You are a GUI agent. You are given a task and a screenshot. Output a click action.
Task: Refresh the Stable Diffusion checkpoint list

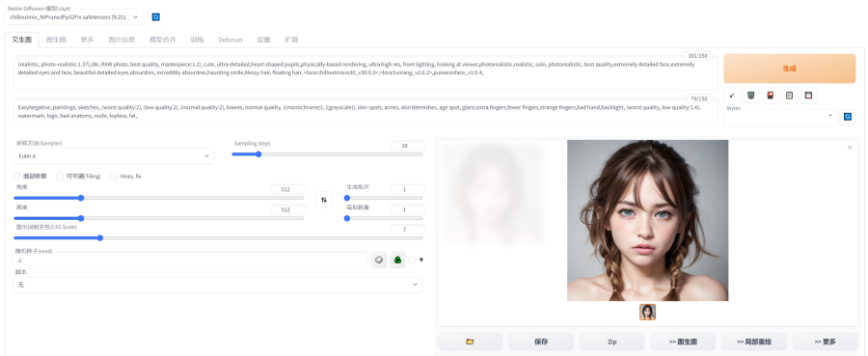point(155,17)
